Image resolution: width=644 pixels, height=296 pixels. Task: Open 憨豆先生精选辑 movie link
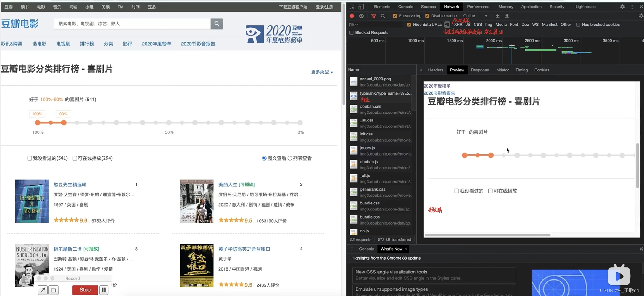tap(70, 185)
